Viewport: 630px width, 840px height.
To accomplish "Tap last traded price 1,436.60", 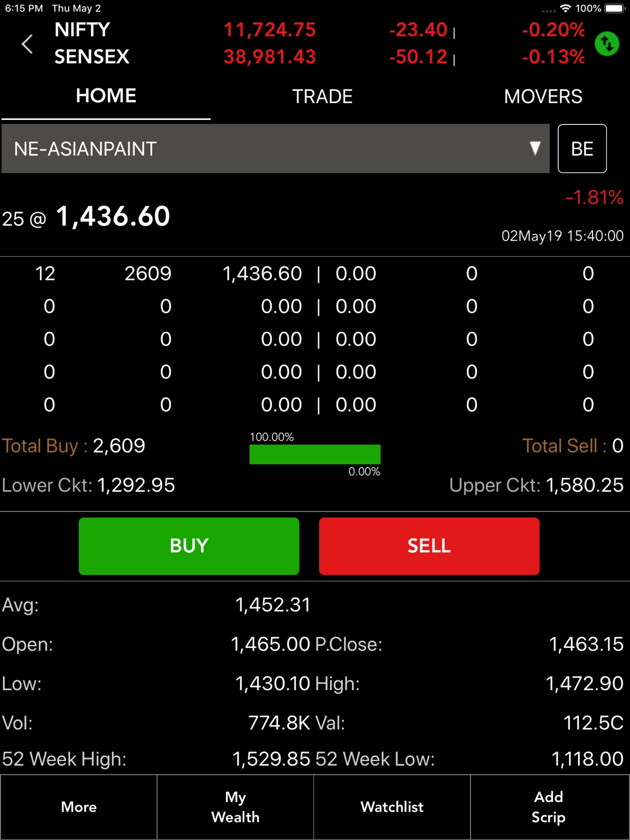I will tap(113, 216).
